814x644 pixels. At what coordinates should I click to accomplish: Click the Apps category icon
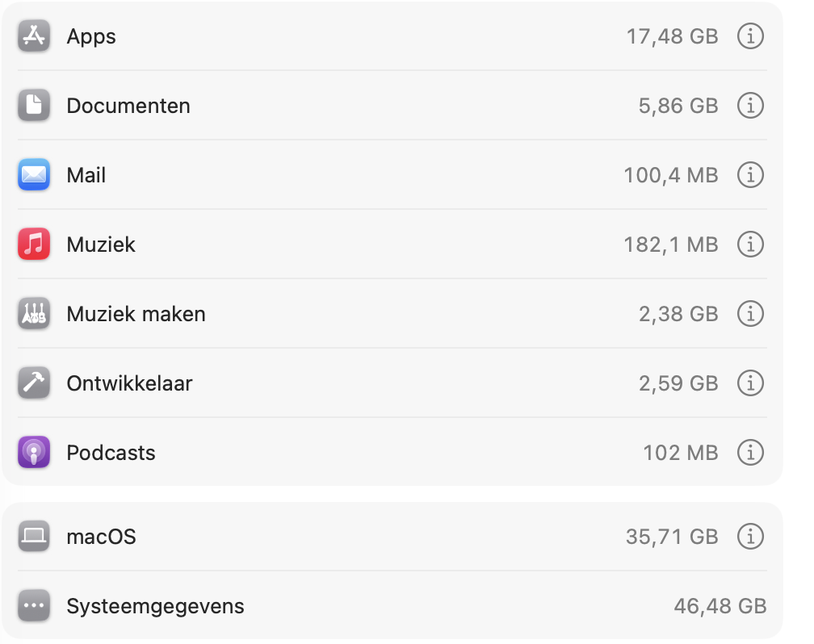[x=33, y=36]
